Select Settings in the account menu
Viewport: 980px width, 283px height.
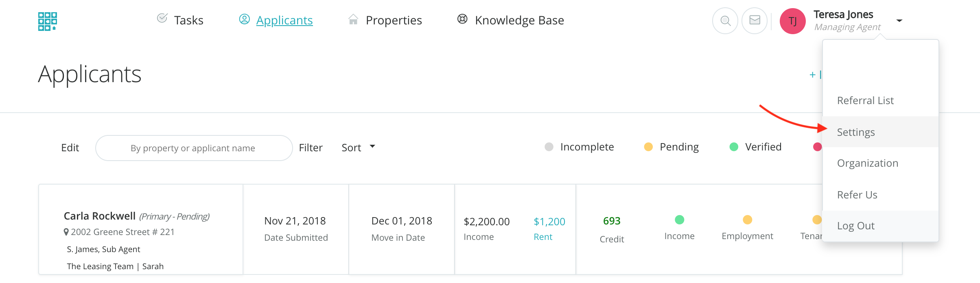856,132
